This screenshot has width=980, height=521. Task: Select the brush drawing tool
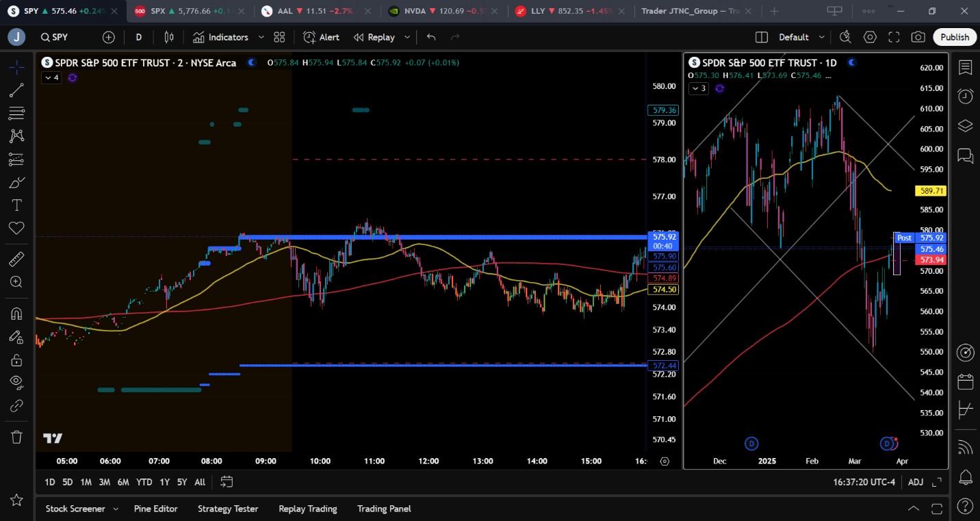coord(16,182)
